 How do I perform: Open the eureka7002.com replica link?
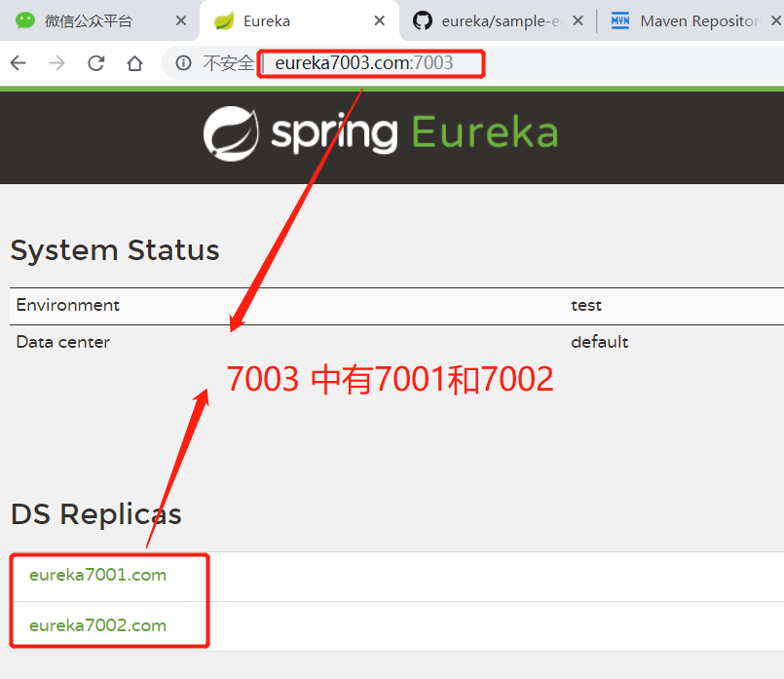(x=98, y=625)
